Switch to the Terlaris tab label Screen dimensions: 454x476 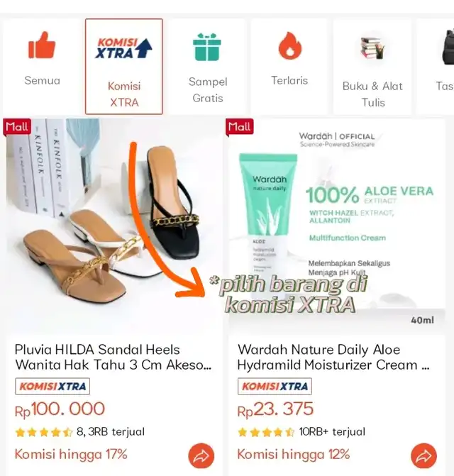coord(289,80)
